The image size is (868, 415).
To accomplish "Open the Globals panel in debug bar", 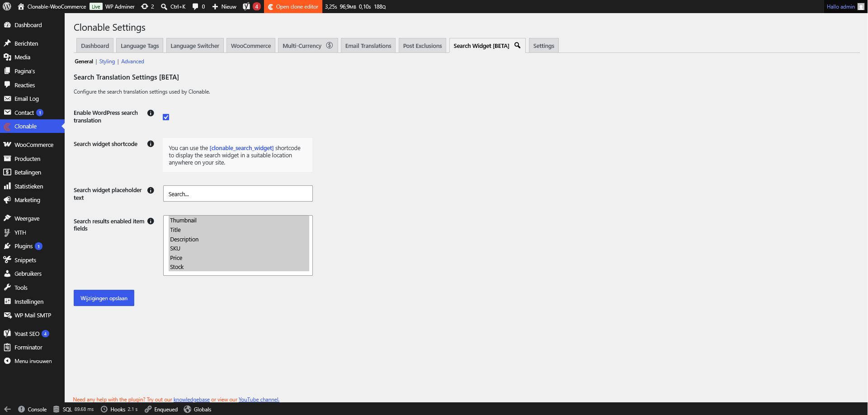I will 198,409.
